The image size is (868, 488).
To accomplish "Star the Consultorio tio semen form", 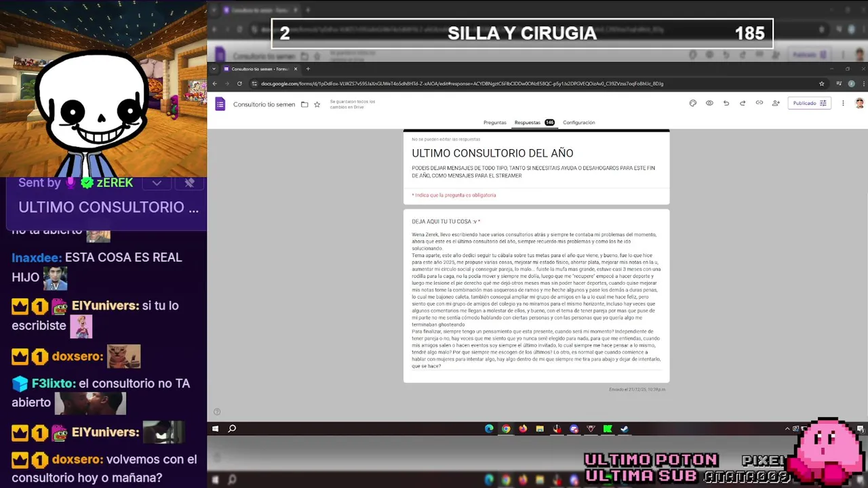I will pyautogui.click(x=317, y=104).
